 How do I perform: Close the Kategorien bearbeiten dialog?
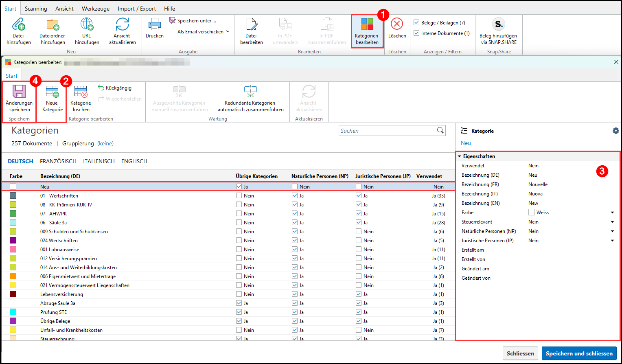(x=616, y=62)
